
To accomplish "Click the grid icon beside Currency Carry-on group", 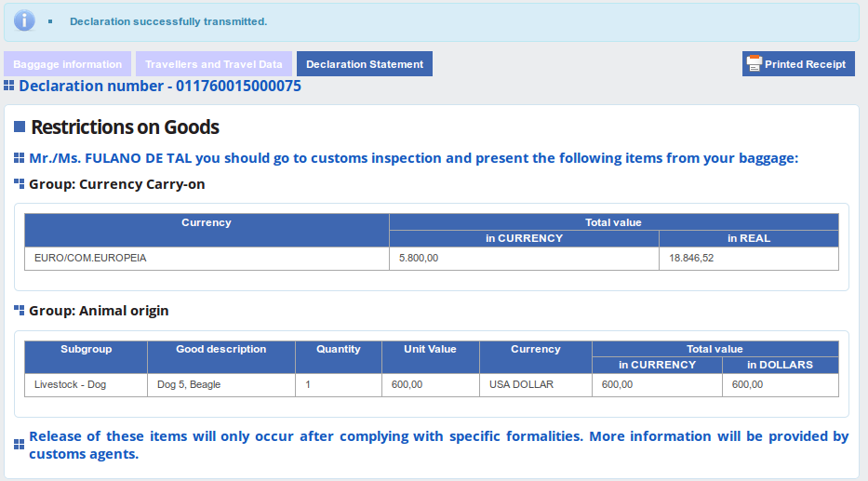I will coord(19,184).
